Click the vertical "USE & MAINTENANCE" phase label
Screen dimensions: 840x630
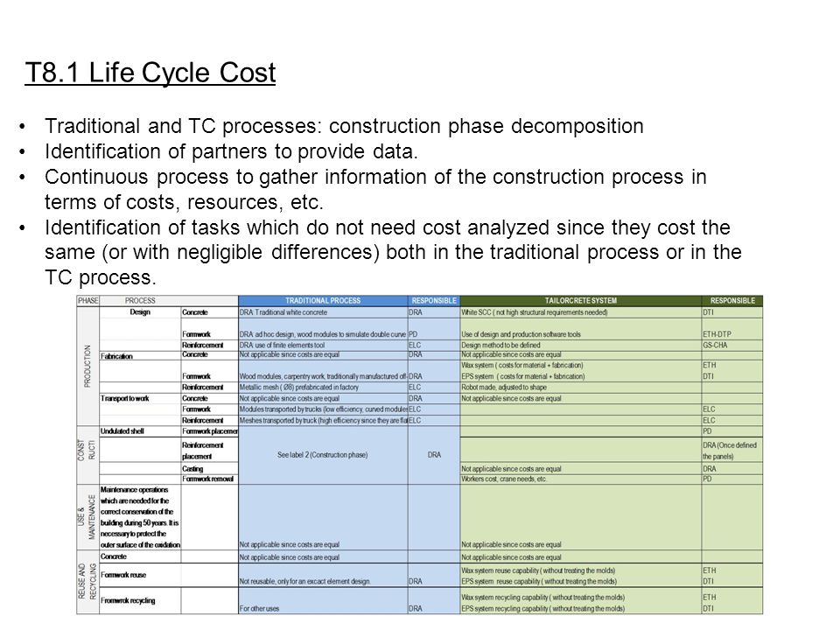point(87,517)
